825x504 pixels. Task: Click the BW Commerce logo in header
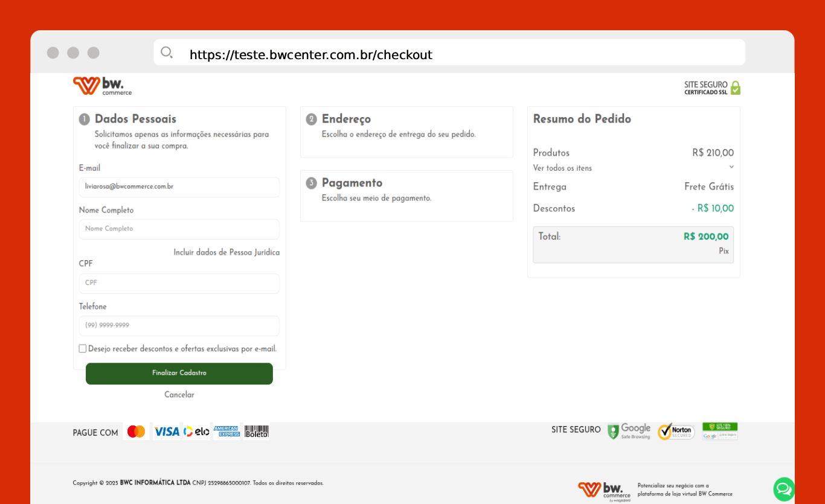coord(102,86)
